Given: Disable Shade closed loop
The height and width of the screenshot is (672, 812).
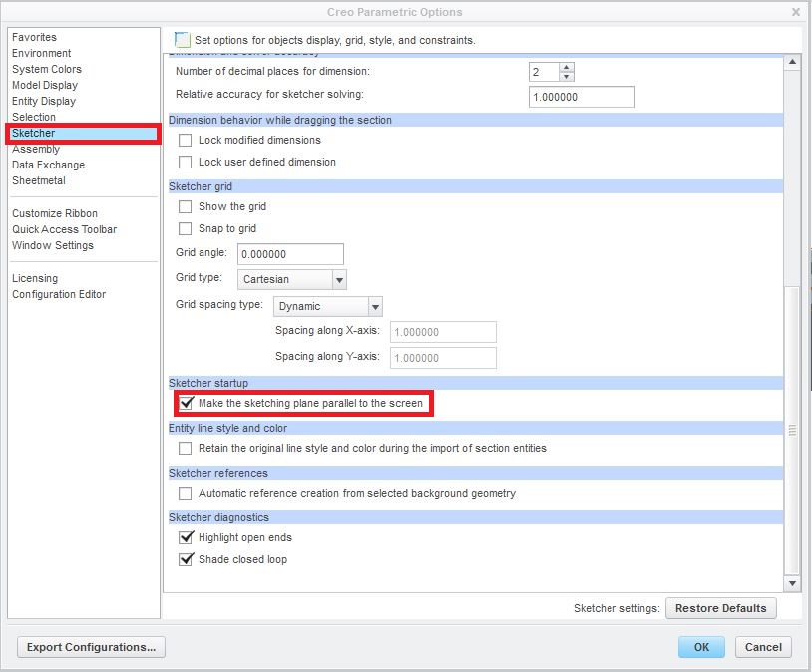Looking at the screenshot, I should coord(186,559).
